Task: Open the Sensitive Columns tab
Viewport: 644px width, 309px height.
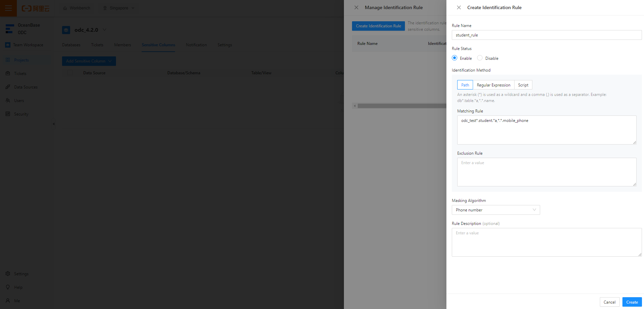Action: point(158,45)
